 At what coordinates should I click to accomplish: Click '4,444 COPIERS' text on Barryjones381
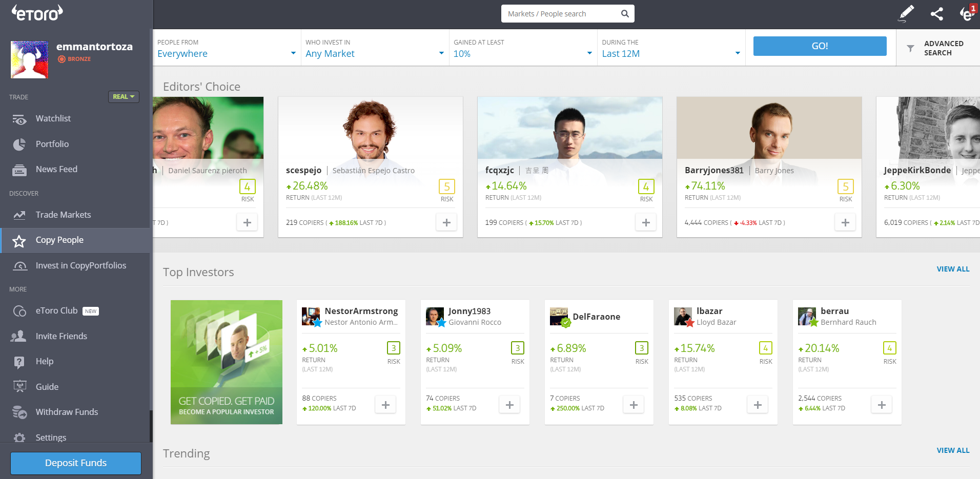(706, 223)
